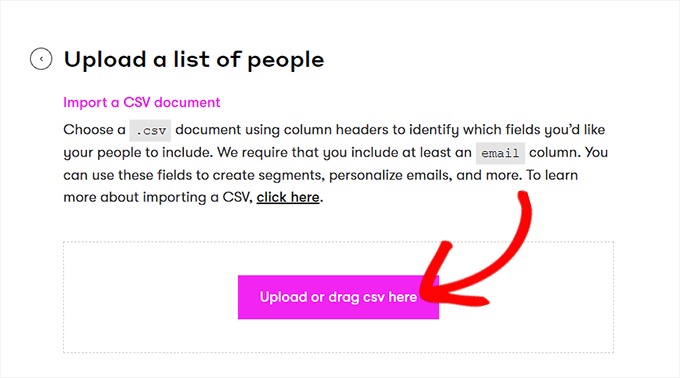Click the "Upload or drag csv here" button
The width and height of the screenshot is (680, 378).
338,297
